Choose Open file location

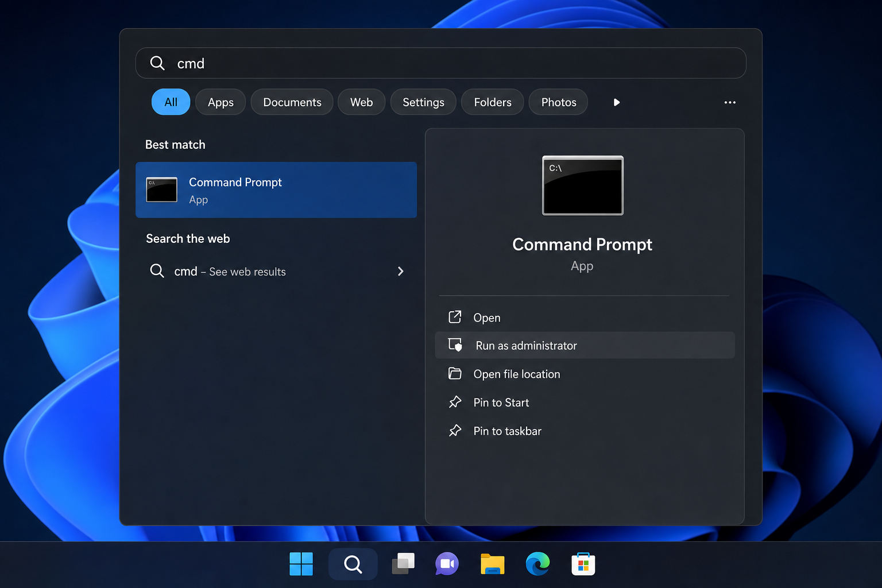click(585, 374)
